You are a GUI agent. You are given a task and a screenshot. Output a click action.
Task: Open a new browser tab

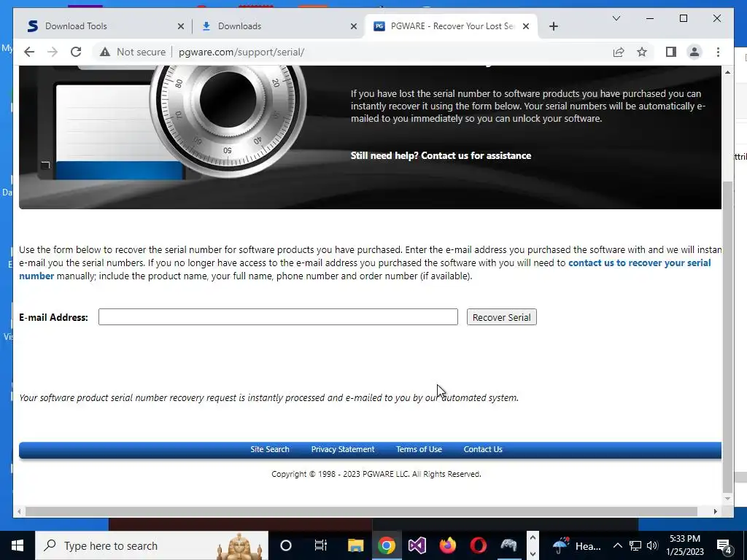coord(553,26)
